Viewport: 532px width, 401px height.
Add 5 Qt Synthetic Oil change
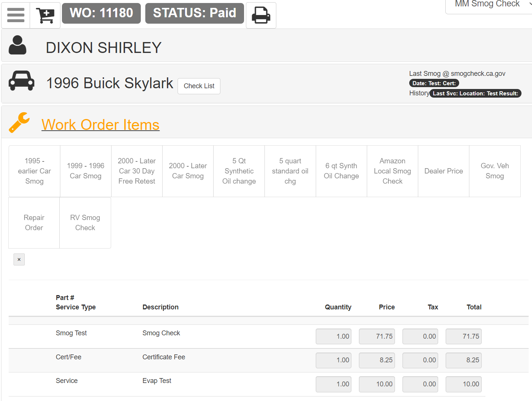[239, 171]
